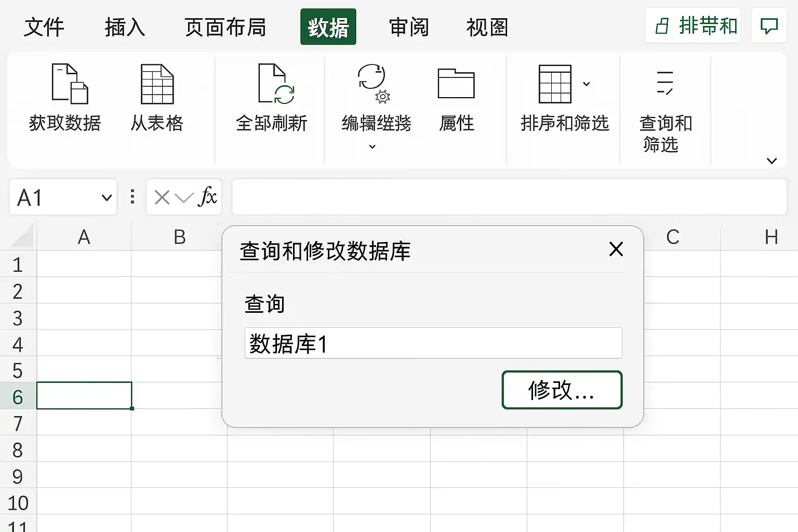Click the fx insert function icon
The height and width of the screenshot is (532, 798).
click(x=207, y=197)
